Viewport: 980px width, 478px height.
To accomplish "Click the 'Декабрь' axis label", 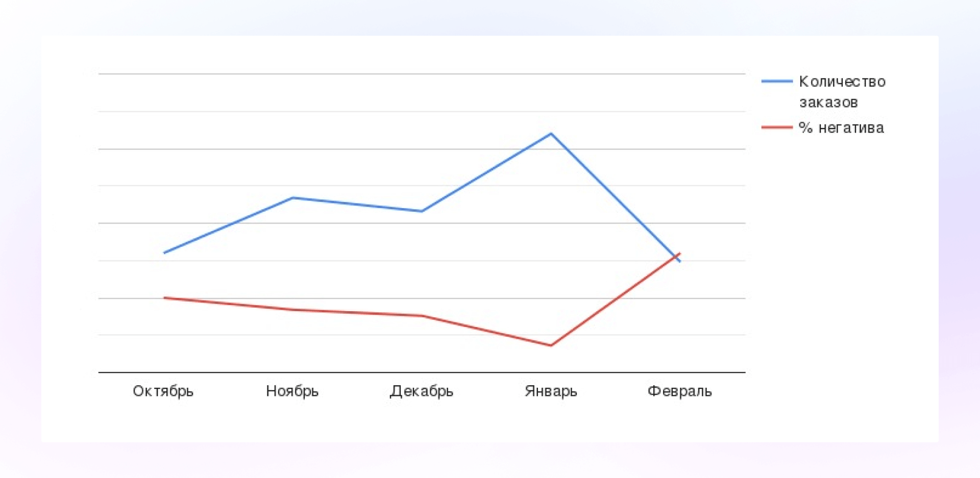I will click(422, 391).
